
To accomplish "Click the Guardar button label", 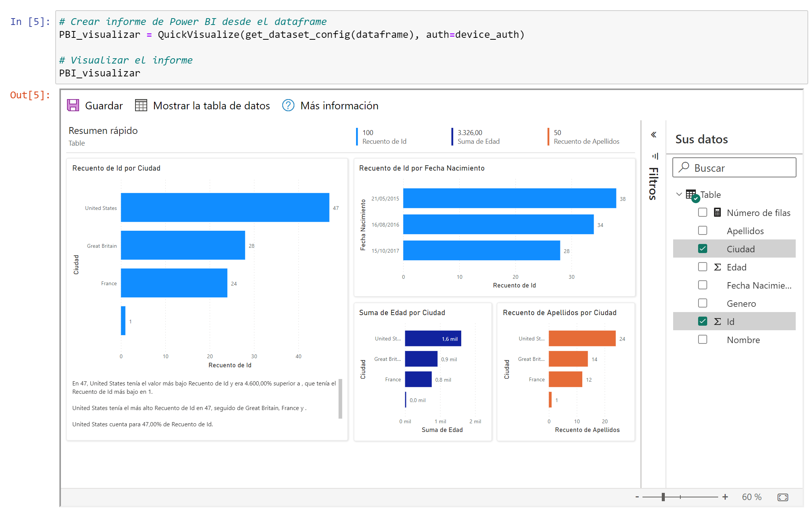I will coord(104,106).
